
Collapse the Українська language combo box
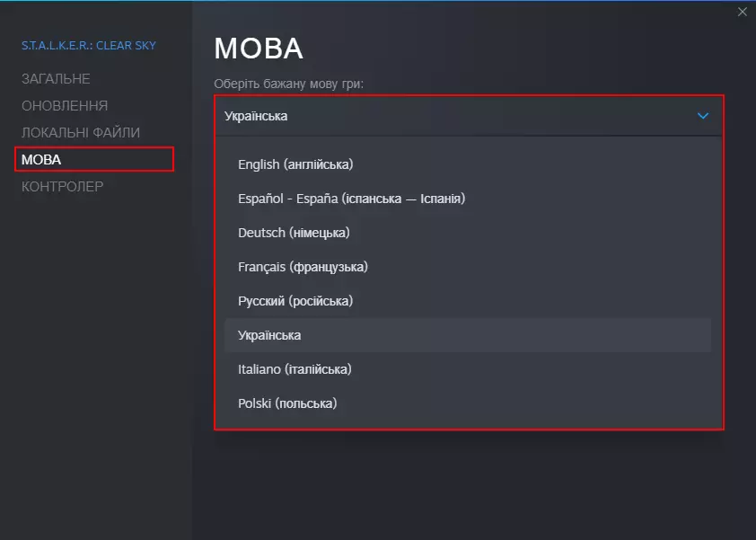(458, 116)
